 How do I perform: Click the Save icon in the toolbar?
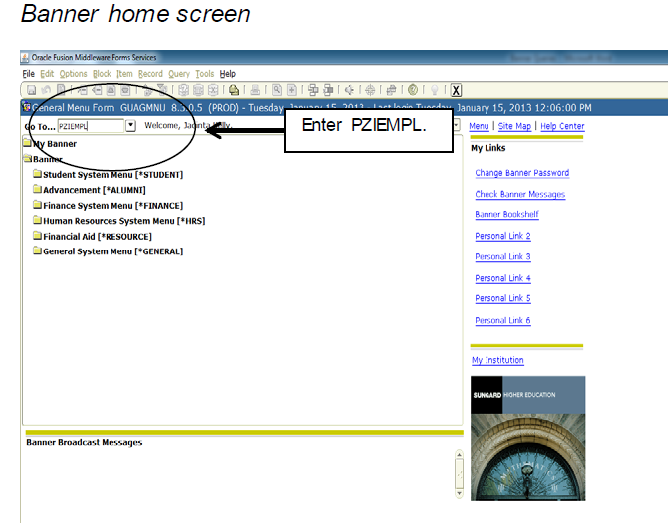(33, 90)
